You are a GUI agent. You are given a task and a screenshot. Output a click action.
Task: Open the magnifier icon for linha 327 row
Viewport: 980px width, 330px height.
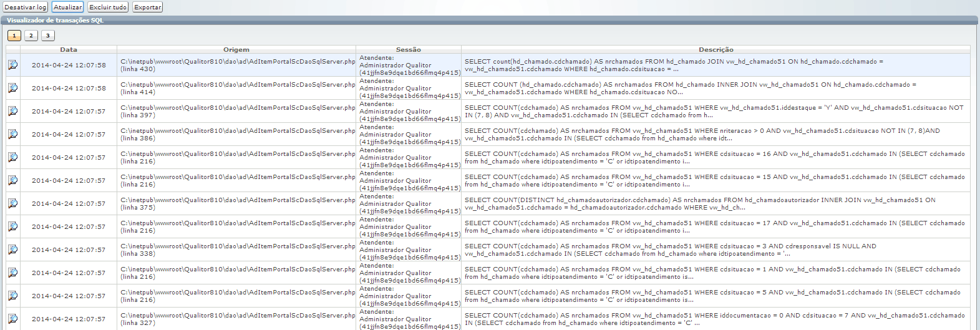pos(12,319)
